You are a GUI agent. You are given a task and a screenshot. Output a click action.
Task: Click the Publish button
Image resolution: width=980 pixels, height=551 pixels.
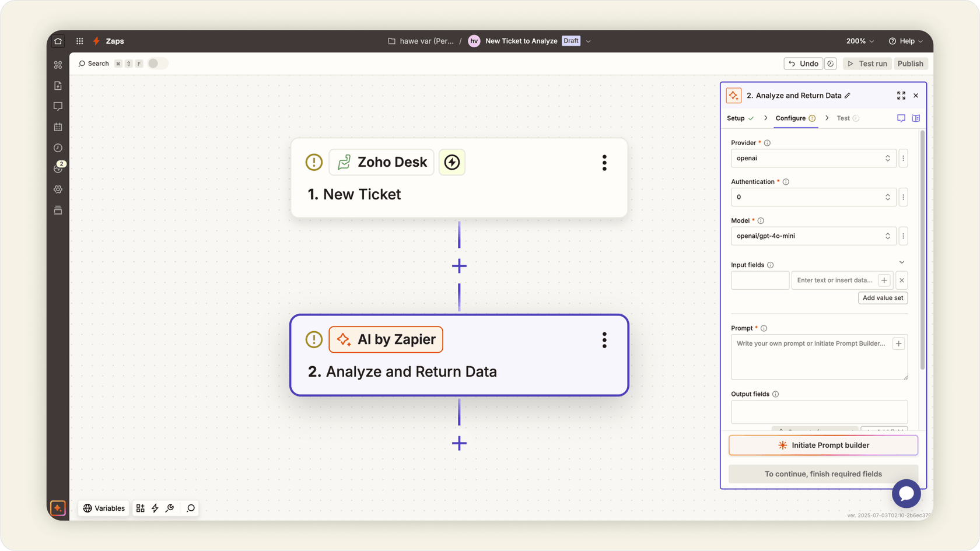pyautogui.click(x=911, y=64)
